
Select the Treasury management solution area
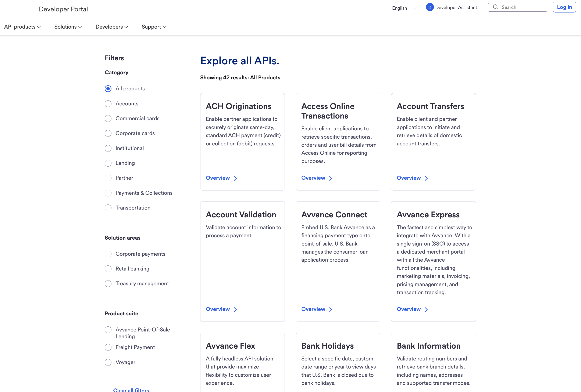coord(108,284)
